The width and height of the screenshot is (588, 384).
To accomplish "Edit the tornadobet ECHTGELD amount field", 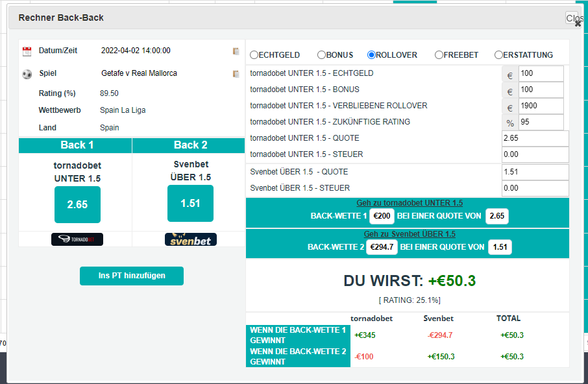I will tap(541, 73).
